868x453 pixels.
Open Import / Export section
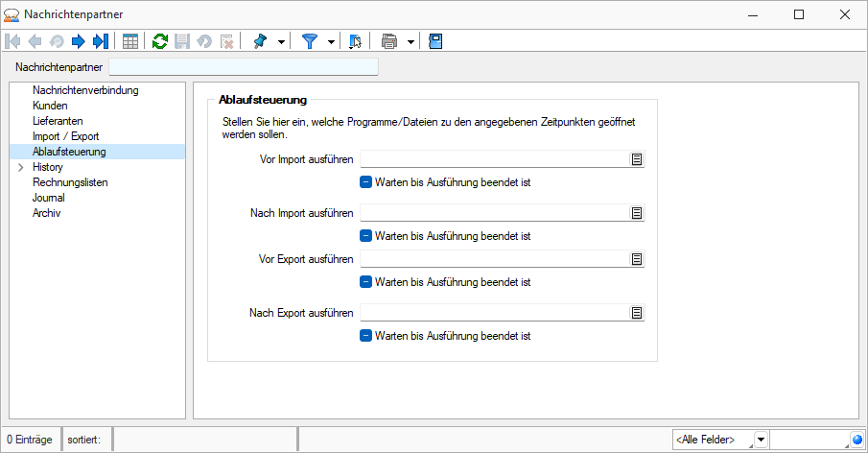coord(65,136)
